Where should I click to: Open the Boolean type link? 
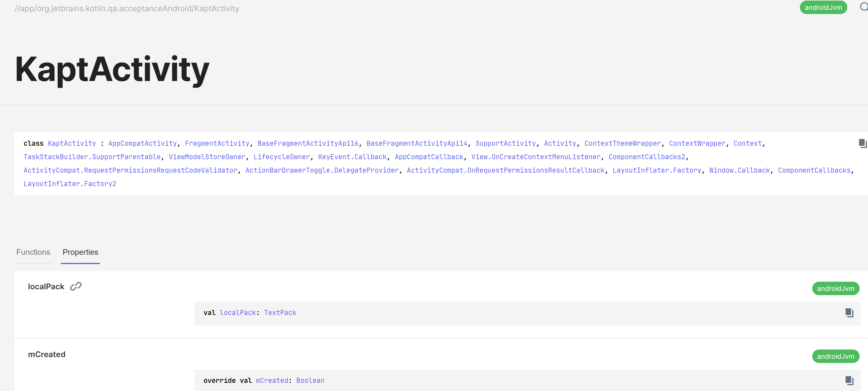310,380
